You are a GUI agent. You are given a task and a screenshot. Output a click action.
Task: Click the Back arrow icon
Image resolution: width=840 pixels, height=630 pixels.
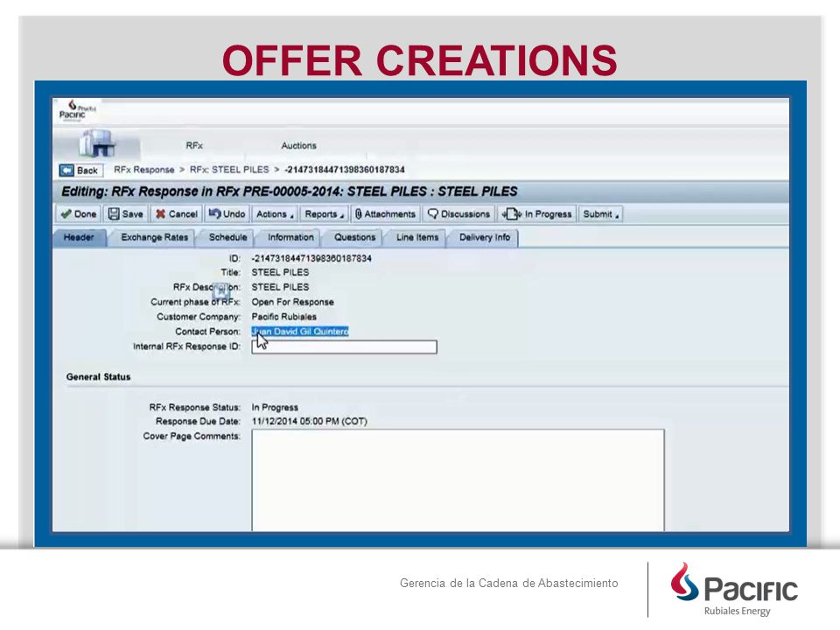pyautogui.click(x=66, y=171)
